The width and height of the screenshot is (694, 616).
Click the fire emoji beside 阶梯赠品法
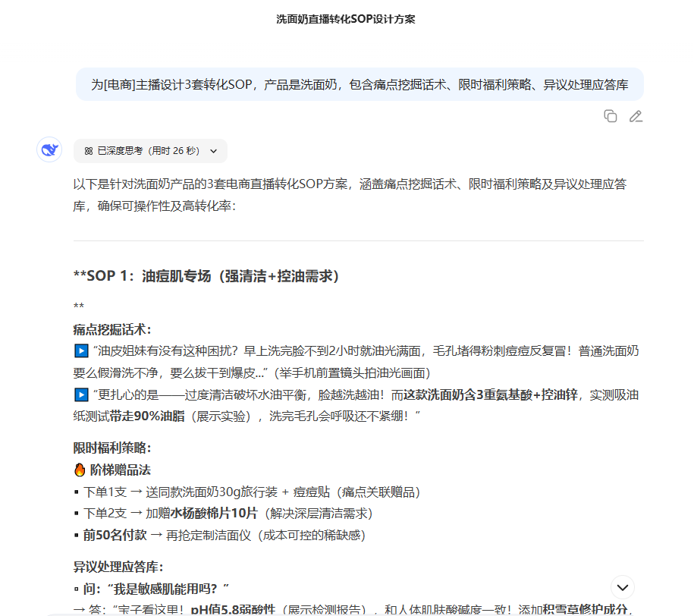(80, 469)
